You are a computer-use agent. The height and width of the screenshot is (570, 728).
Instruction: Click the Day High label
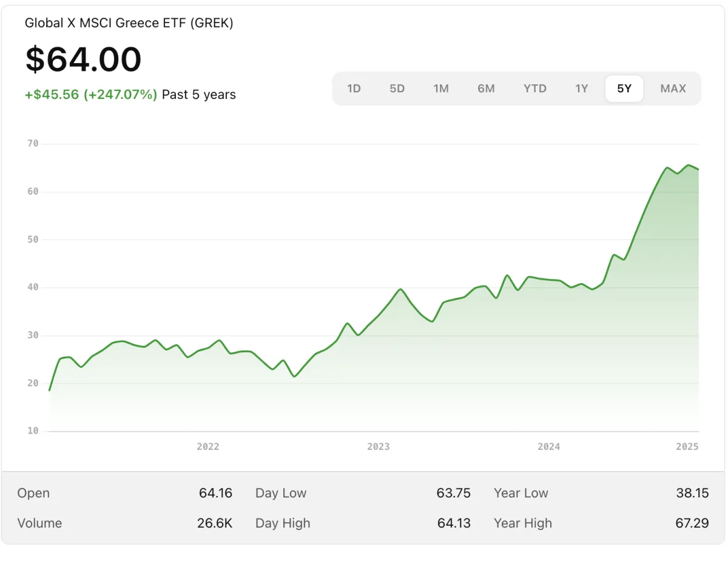point(283,523)
